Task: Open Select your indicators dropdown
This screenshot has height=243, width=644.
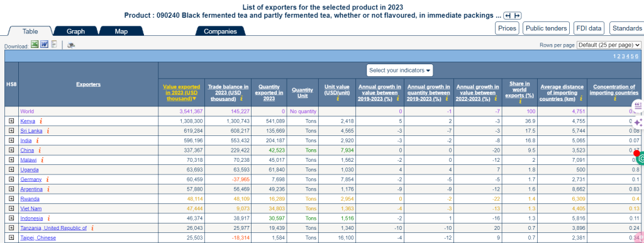Action: coord(399,71)
